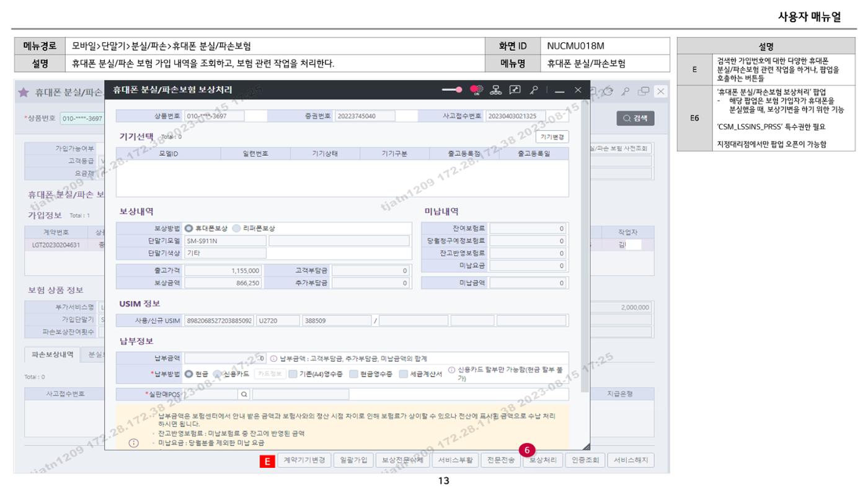Click the USIM field 388509
Image resolution: width=868 pixels, height=489 pixels.
336,321
